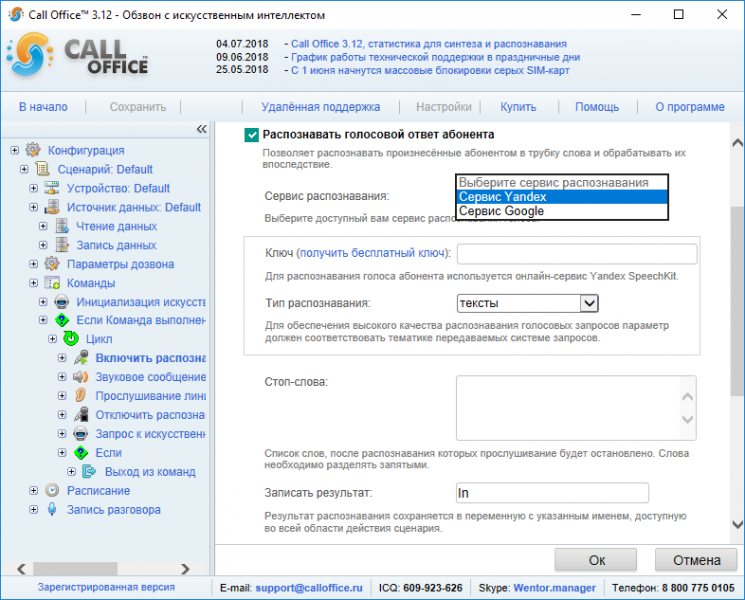745x600 pixels.
Task: Click the Если Команда выполнена diamond icon
Action: click(62, 320)
